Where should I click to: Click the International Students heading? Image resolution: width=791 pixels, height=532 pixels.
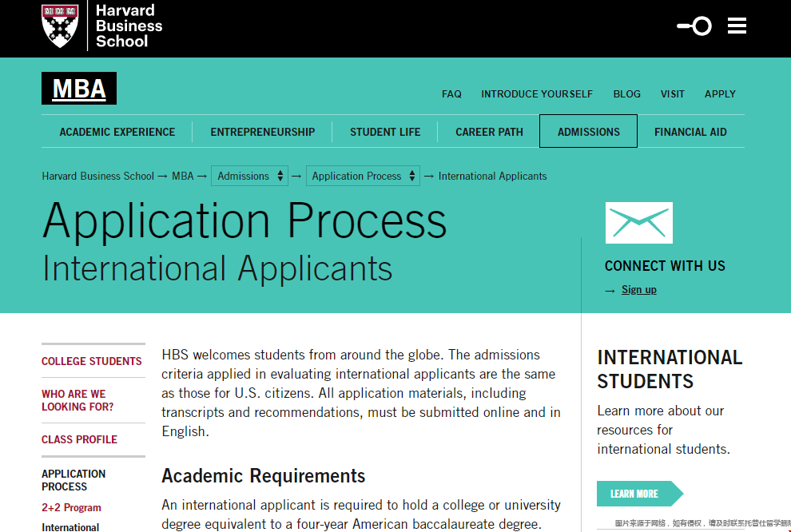[x=670, y=369]
